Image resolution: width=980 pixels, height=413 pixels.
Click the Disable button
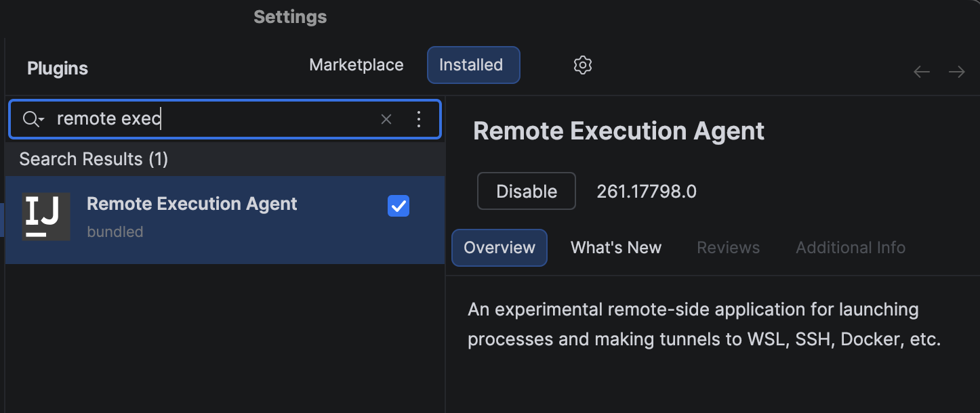coord(526,191)
